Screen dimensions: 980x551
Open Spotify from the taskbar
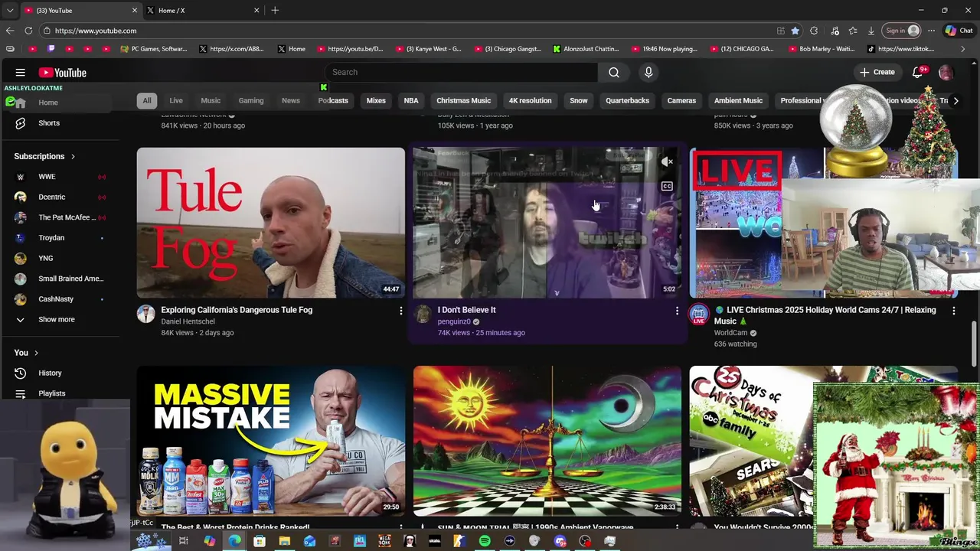click(485, 541)
